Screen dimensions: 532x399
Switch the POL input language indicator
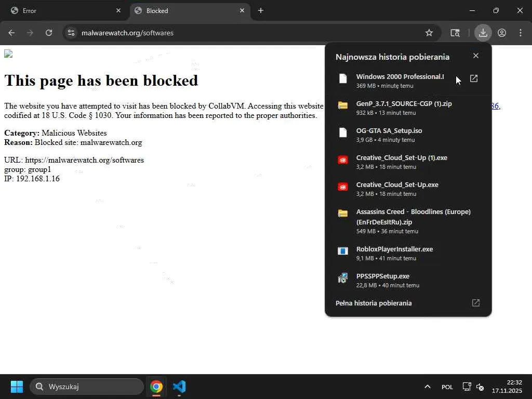tap(447, 387)
